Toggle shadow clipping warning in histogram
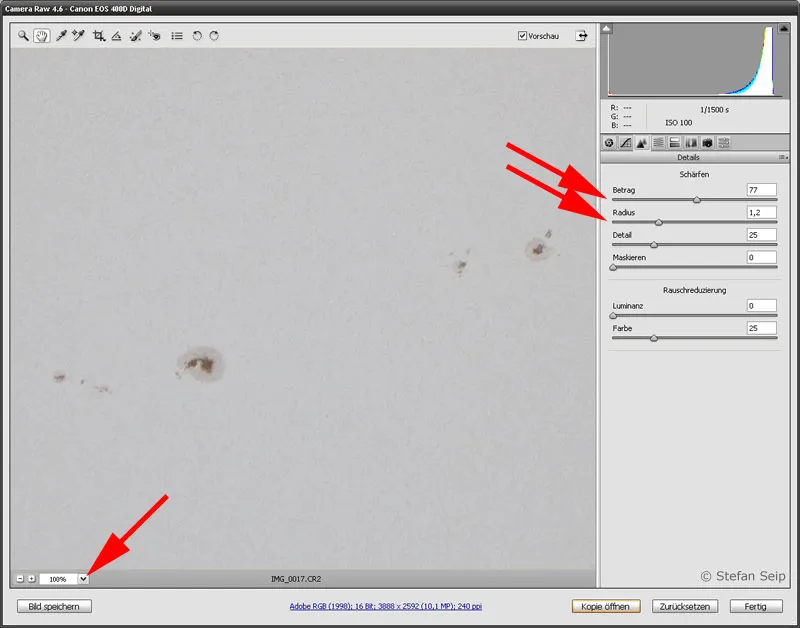Screen dimensions: 800x628 pos(606,29)
